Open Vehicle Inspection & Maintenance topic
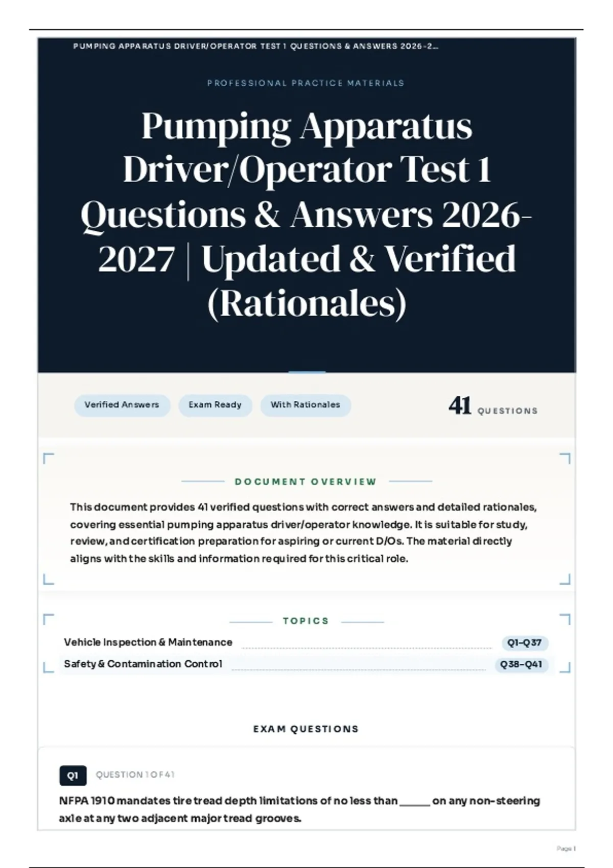 pos(148,642)
